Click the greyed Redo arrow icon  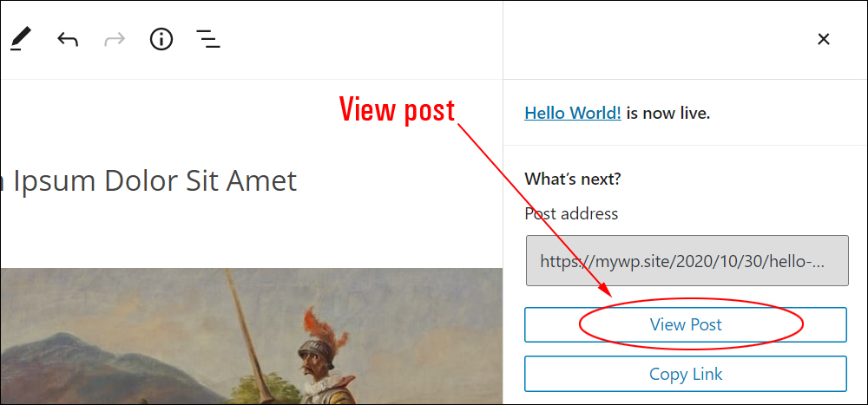(x=115, y=40)
